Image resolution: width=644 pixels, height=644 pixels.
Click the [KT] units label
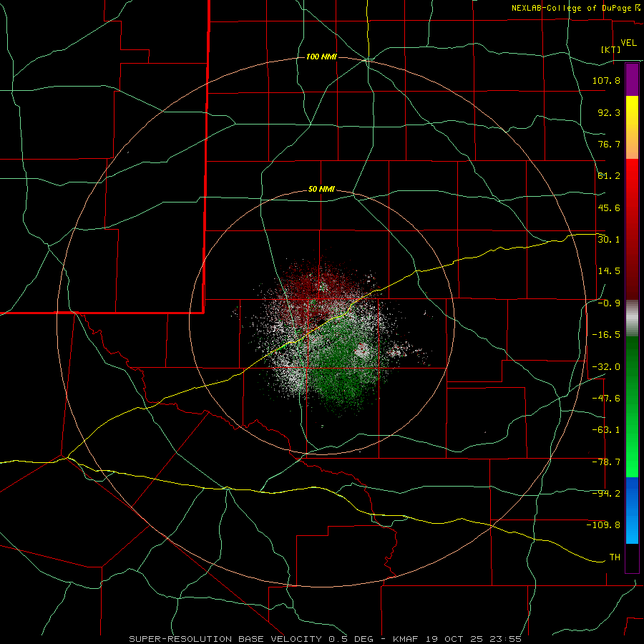tap(611, 49)
